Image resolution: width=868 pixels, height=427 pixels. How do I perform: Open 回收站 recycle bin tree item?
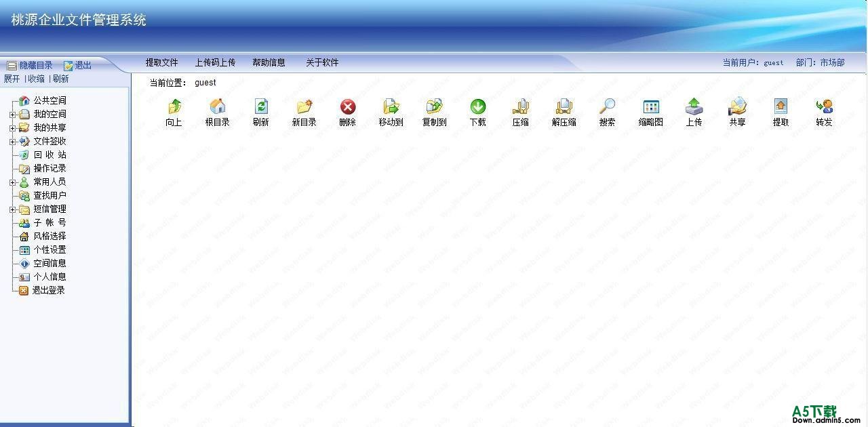(50, 155)
